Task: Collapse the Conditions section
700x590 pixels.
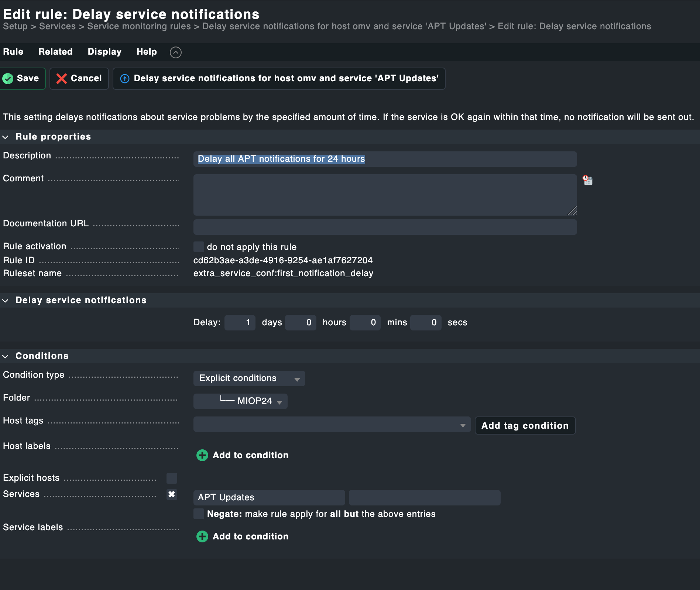Action: (x=6, y=356)
